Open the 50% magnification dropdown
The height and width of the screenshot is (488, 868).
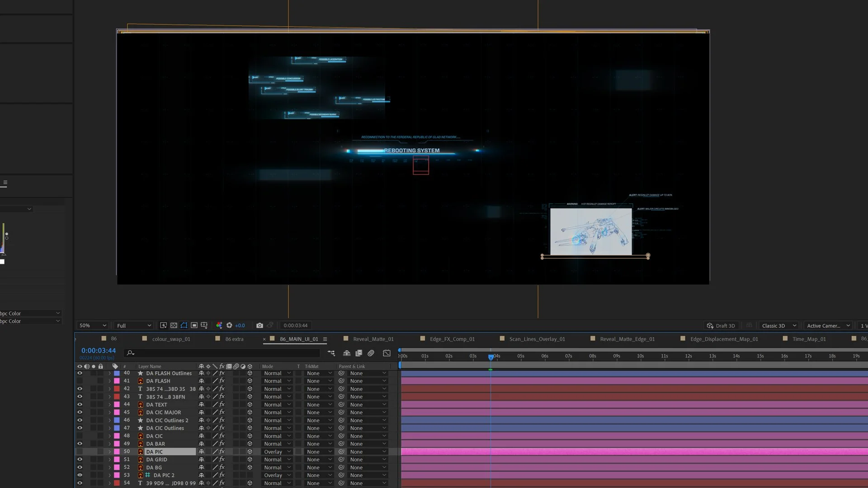click(x=93, y=325)
